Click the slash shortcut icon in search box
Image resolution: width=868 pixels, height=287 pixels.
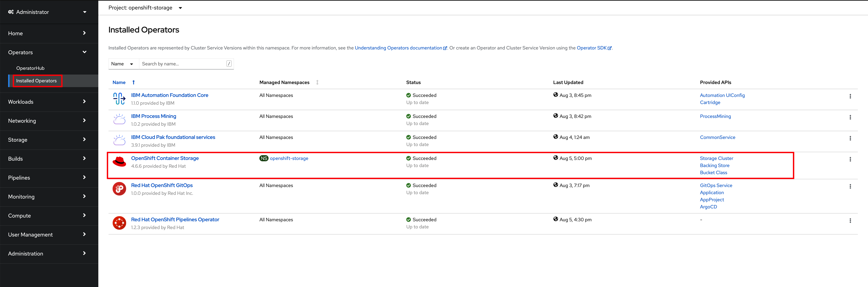click(229, 64)
